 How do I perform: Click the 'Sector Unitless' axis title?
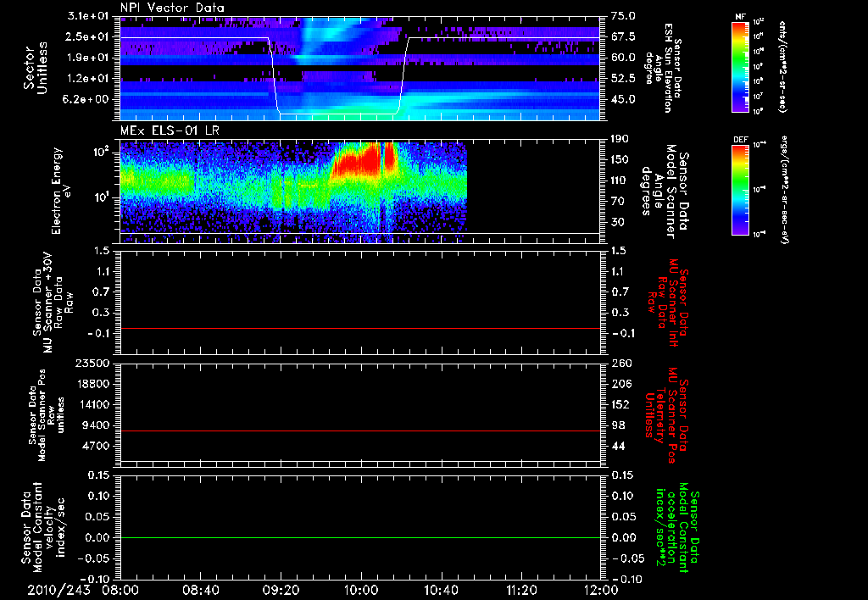36,68
